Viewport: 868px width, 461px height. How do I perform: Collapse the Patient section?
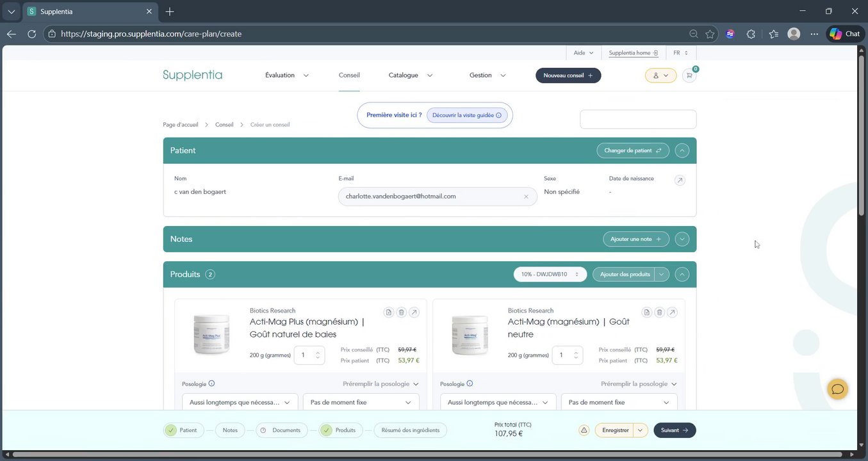point(682,150)
